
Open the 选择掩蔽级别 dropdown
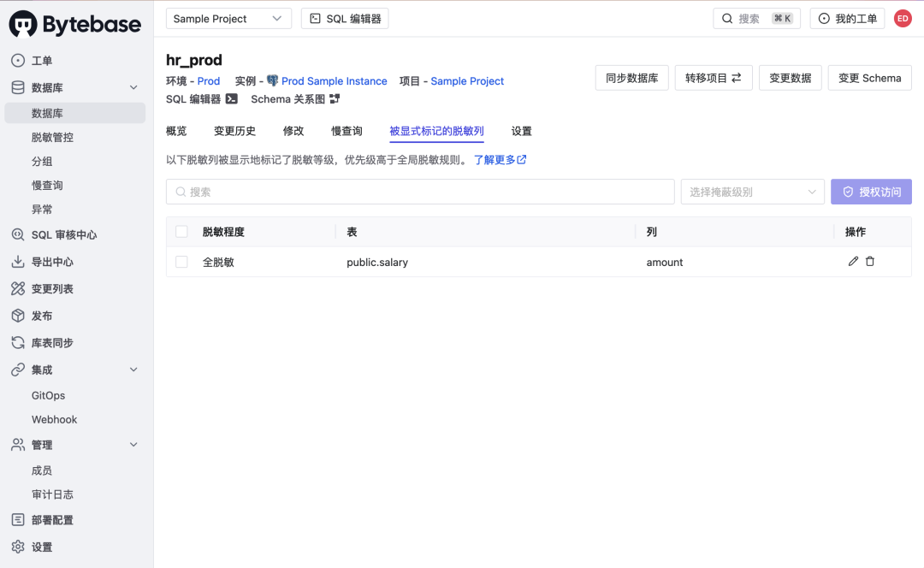pyautogui.click(x=753, y=192)
